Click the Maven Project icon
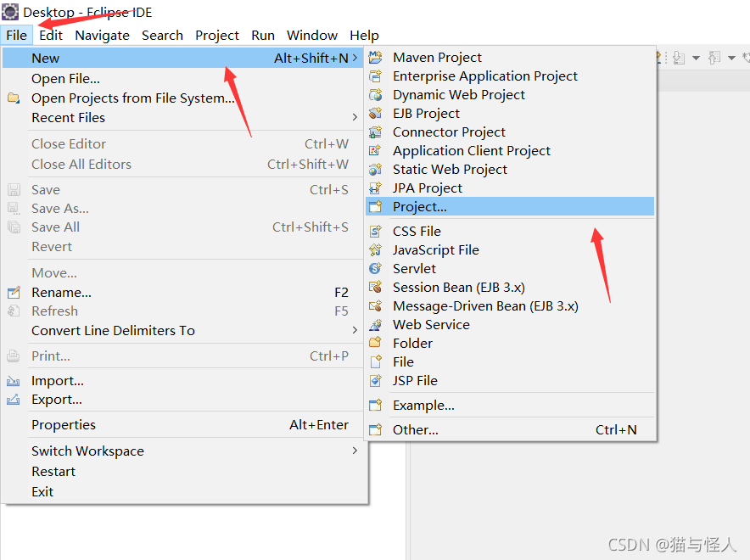The image size is (750, 560). pyautogui.click(x=376, y=58)
